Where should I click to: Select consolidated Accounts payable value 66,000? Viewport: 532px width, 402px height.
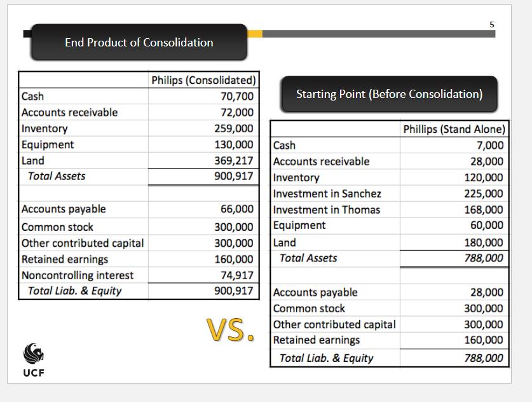(x=237, y=209)
